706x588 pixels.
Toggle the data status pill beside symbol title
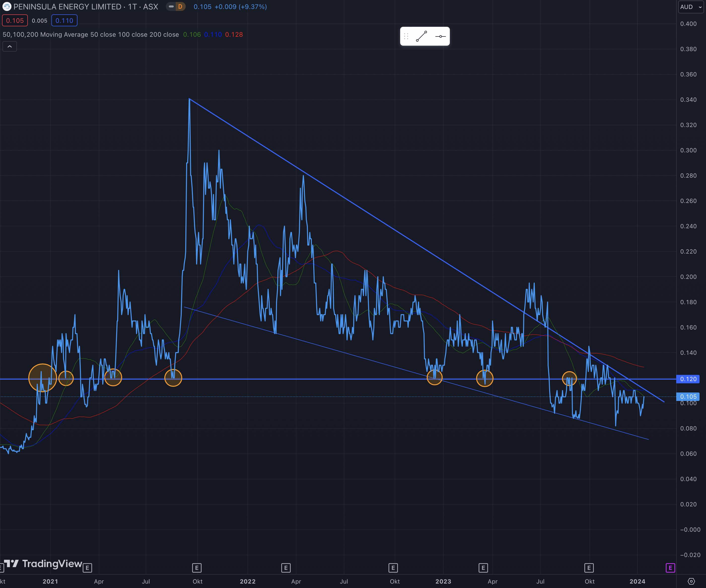[x=172, y=7]
